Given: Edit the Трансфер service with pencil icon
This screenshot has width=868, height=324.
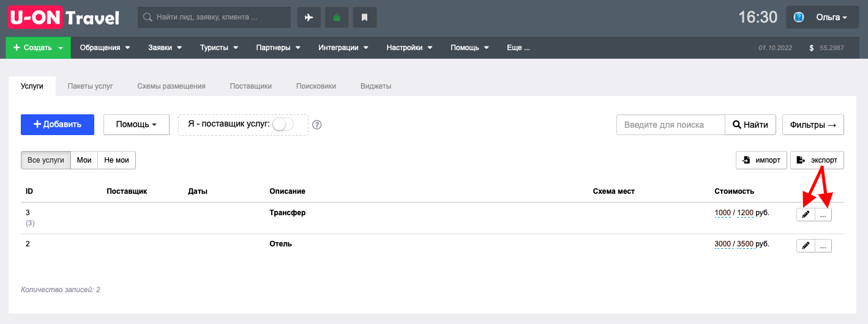Looking at the screenshot, I should point(806,214).
